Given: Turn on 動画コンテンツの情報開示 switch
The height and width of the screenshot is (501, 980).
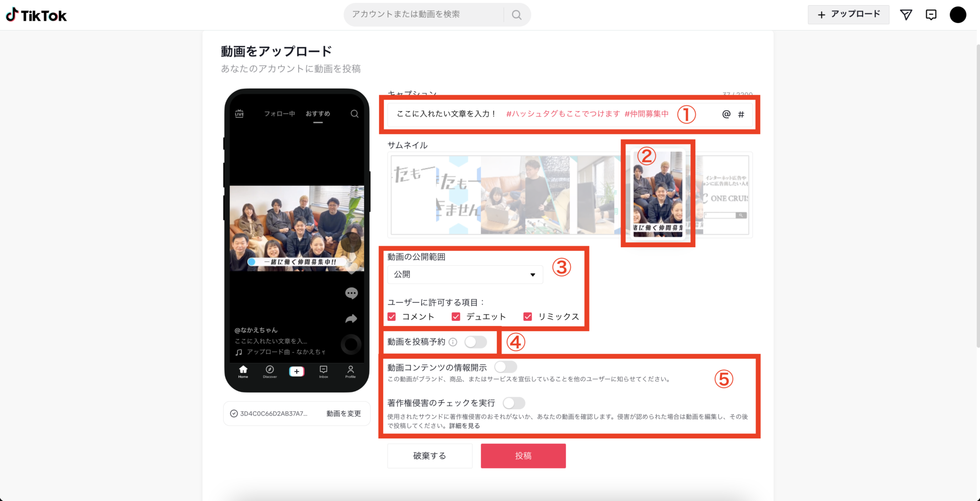Looking at the screenshot, I should pyautogui.click(x=506, y=367).
